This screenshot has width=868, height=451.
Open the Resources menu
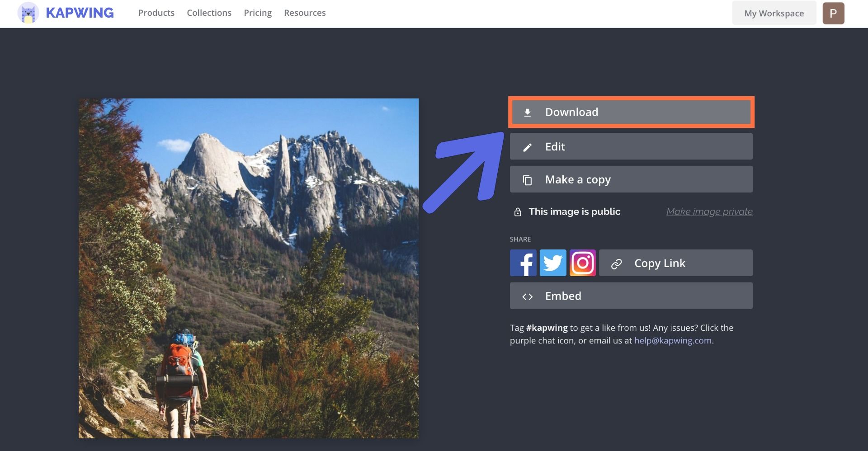click(x=305, y=13)
